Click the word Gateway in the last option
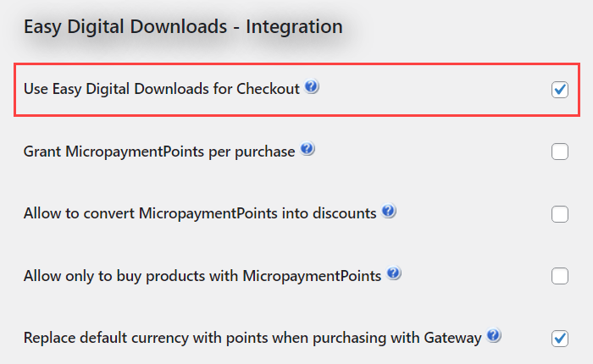This screenshot has height=364, width=593. point(452,339)
